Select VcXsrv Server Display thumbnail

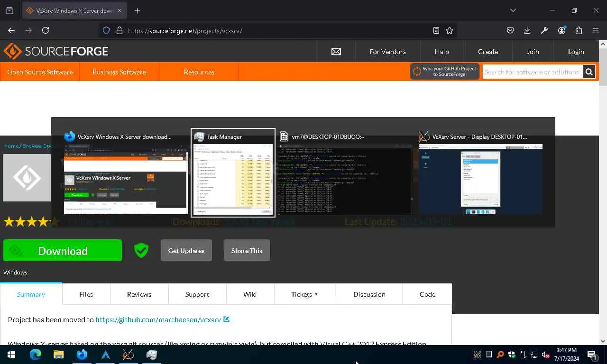(480, 173)
